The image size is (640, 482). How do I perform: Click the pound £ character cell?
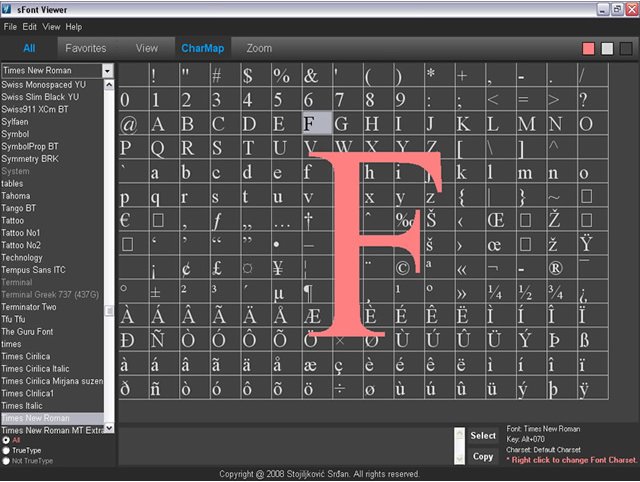click(x=225, y=268)
